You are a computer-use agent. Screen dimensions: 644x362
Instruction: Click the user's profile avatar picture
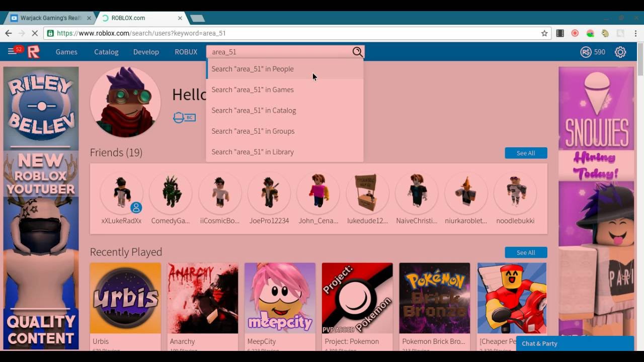point(125,102)
